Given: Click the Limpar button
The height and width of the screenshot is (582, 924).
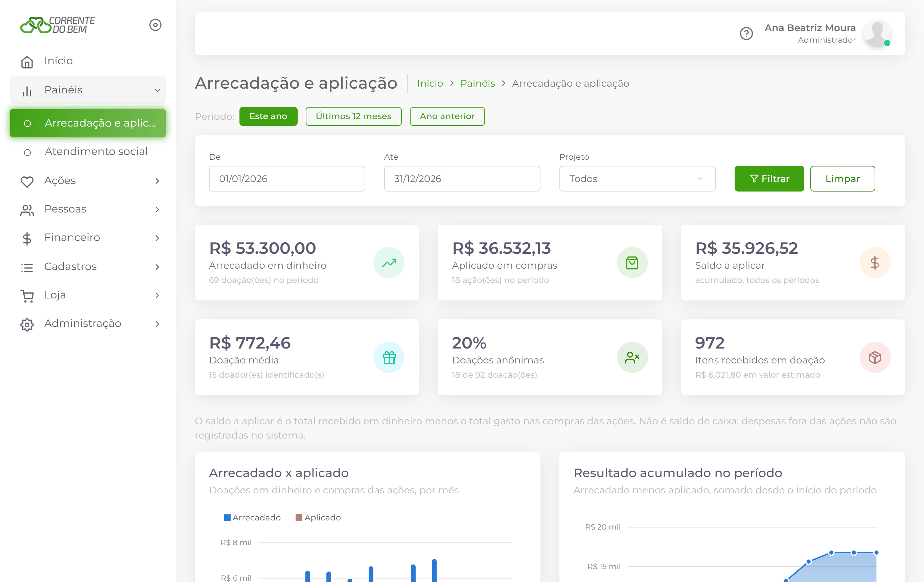Looking at the screenshot, I should point(842,179).
